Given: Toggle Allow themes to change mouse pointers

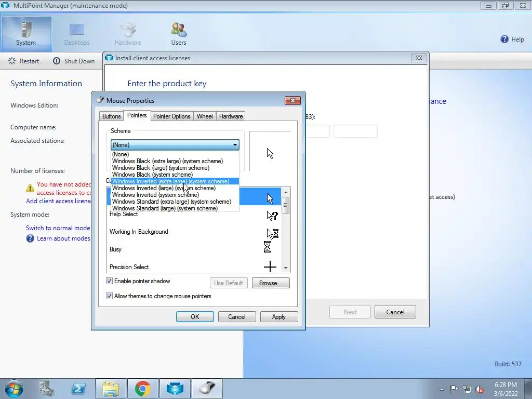Looking at the screenshot, I should click(x=109, y=296).
